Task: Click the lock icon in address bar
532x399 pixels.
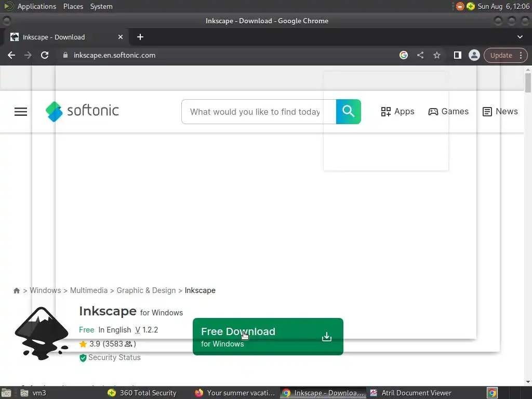Action: [x=65, y=55]
